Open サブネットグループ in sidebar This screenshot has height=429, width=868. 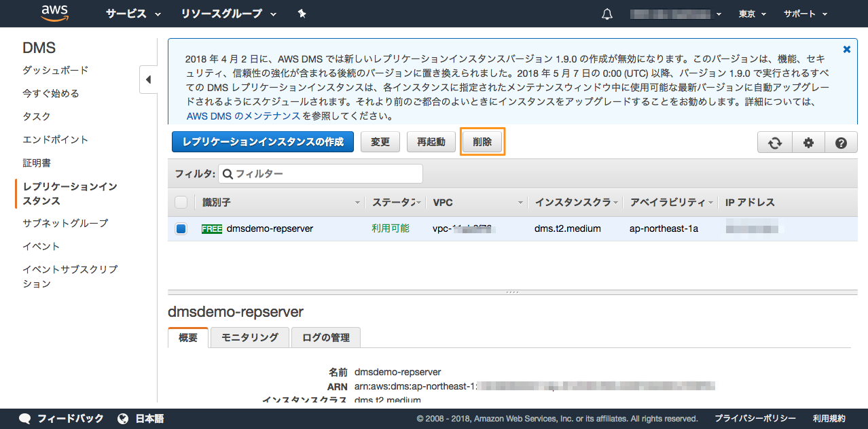click(x=65, y=223)
